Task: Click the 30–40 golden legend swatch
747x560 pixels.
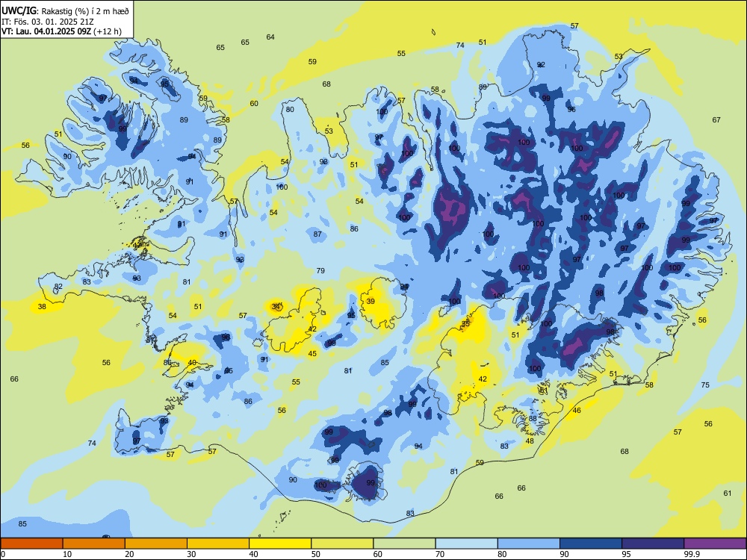Action: coord(218,544)
